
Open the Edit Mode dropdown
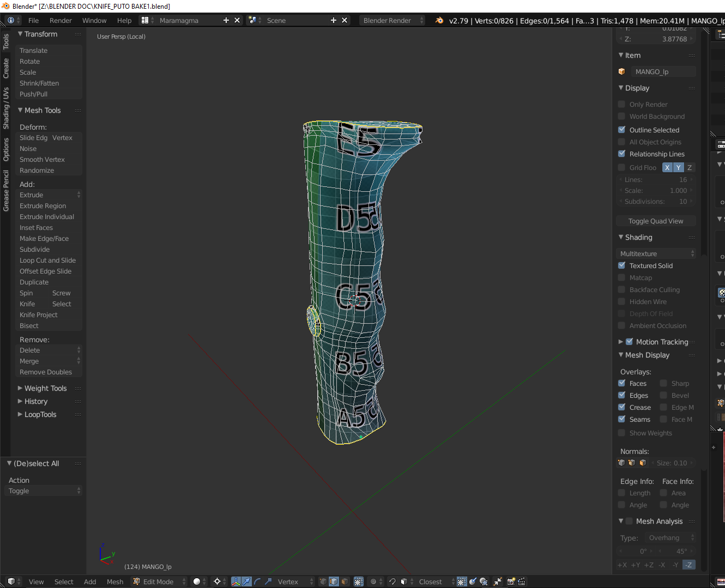click(x=159, y=581)
